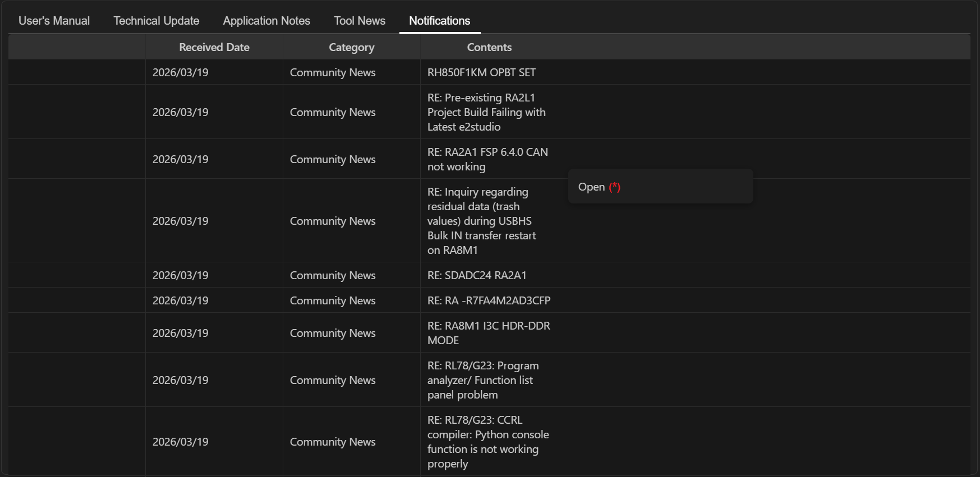The width and height of the screenshot is (980, 477).
Task: Go to the Tool News tab
Action: [360, 21]
